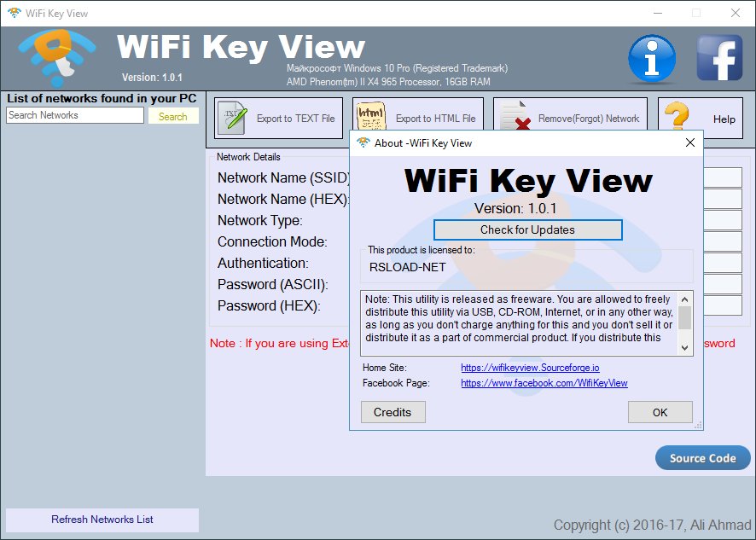Click the license note scrollbar thumb
This screenshot has width=756, height=540.
(x=684, y=317)
